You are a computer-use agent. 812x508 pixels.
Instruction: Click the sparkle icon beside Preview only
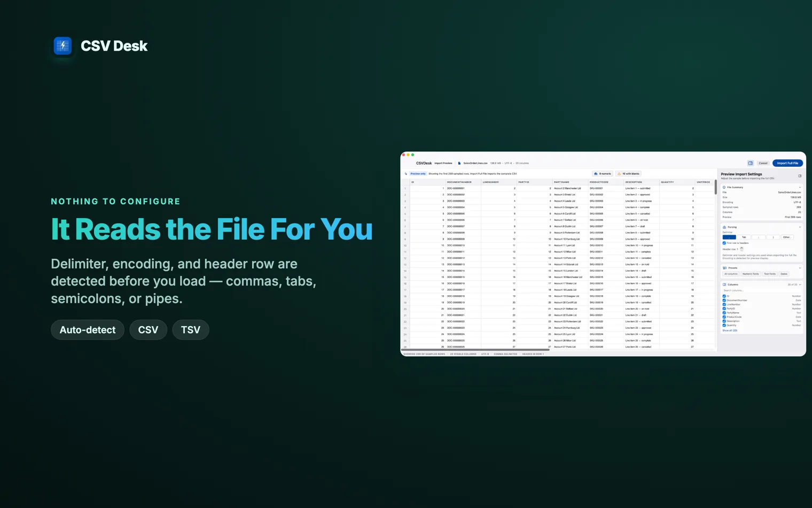pyautogui.click(x=406, y=174)
